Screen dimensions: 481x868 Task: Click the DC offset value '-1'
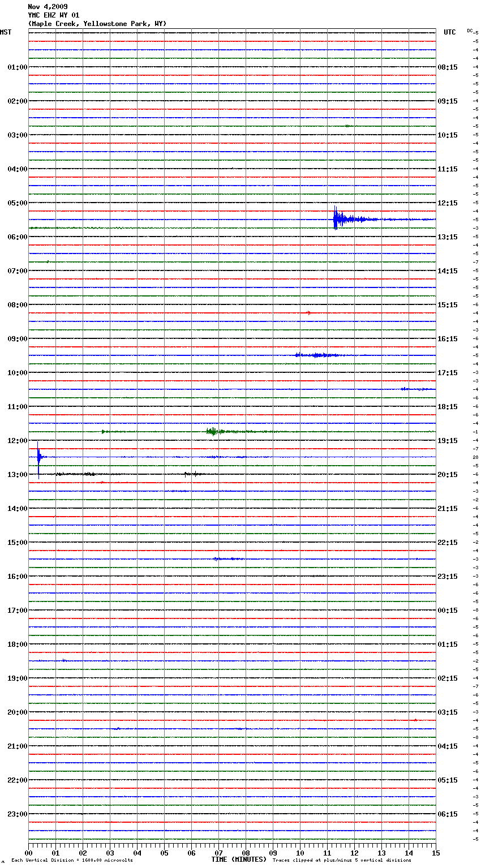click(x=476, y=432)
